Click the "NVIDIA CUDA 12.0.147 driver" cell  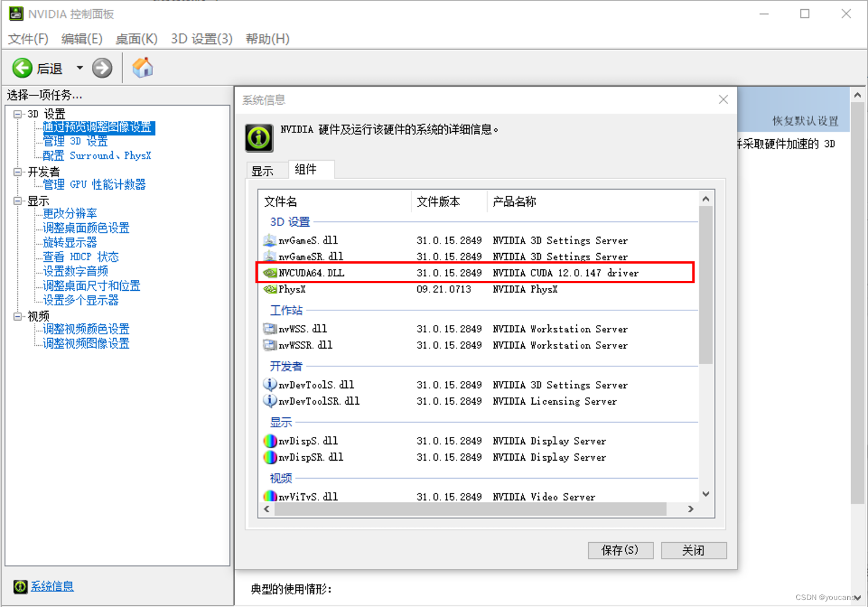[x=566, y=273]
